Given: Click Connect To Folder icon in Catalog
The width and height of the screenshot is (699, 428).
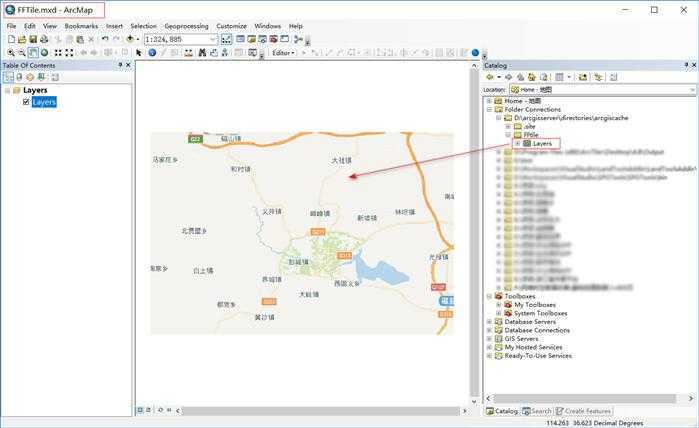Looking at the screenshot, I should click(583, 77).
